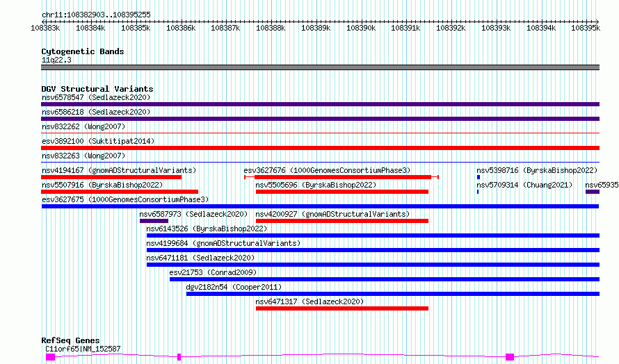Select C11orf65 exon block near 108393k
Image resolution: width=619 pixels, height=364 pixels.
point(510,357)
